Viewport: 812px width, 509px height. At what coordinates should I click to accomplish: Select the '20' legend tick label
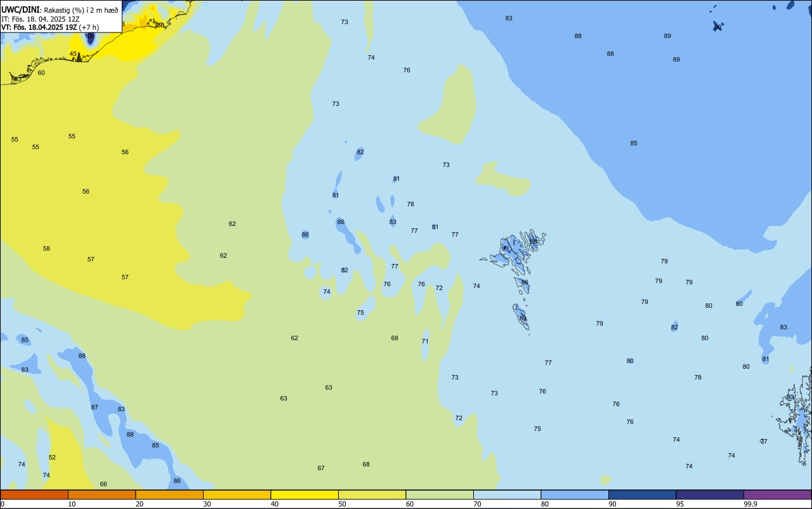(x=140, y=504)
